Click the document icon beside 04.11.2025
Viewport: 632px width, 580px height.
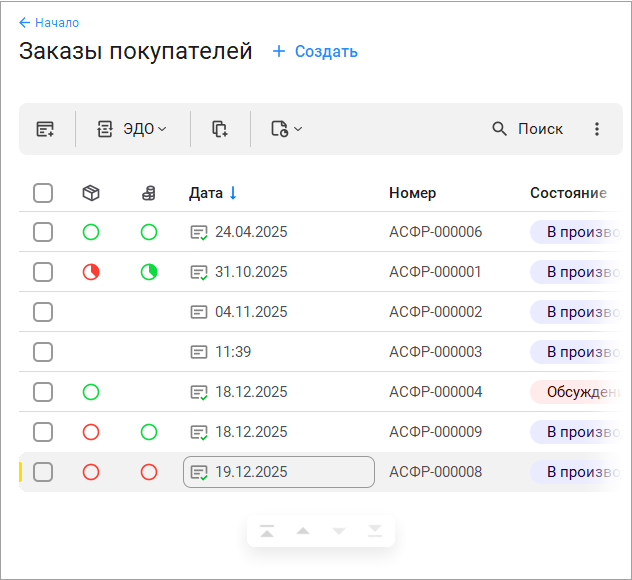tap(199, 312)
